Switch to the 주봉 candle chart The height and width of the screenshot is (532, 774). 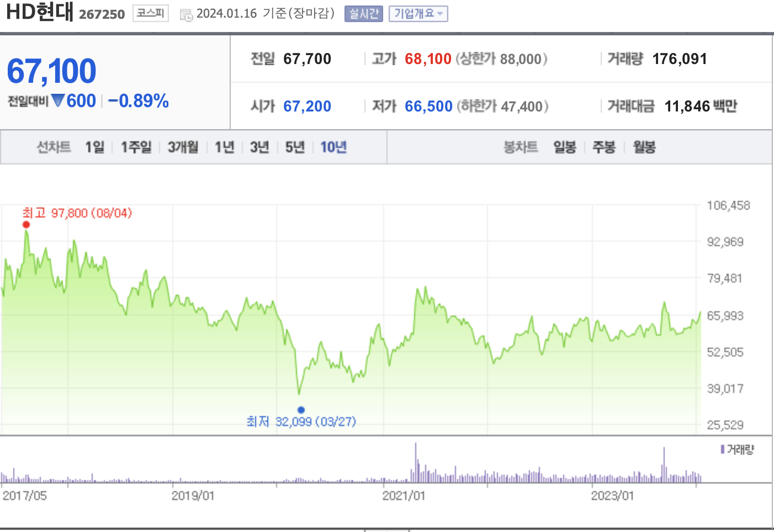click(x=604, y=147)
